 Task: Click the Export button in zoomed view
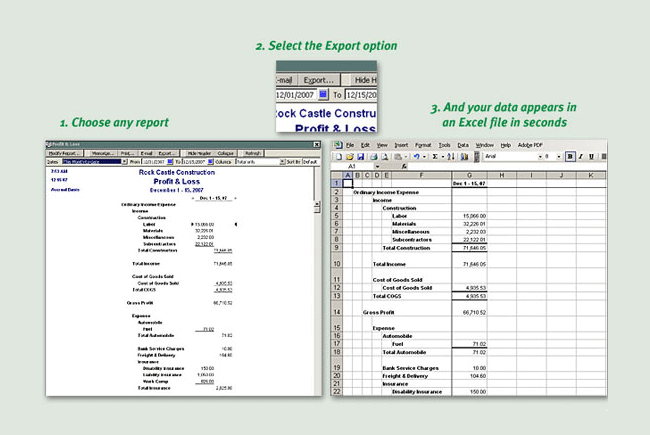[319, 79]
